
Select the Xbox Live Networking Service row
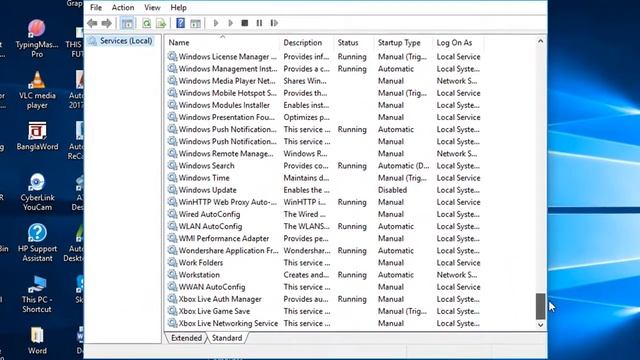(x=324, y=323)
